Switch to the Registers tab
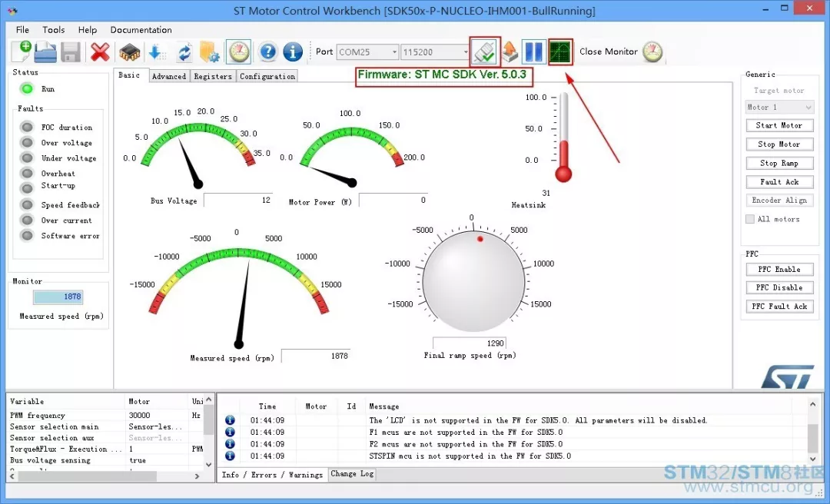Screen dimensions: 830x504 pos(213,76)
